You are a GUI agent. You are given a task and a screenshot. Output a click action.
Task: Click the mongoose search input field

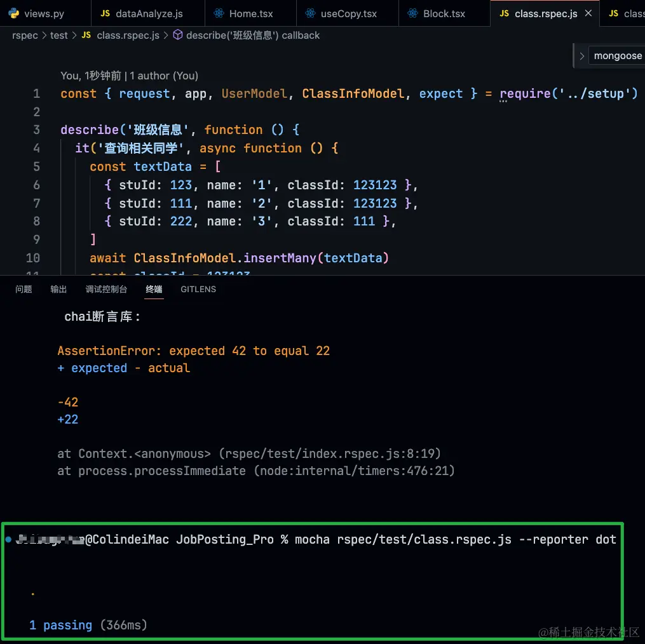617,55
